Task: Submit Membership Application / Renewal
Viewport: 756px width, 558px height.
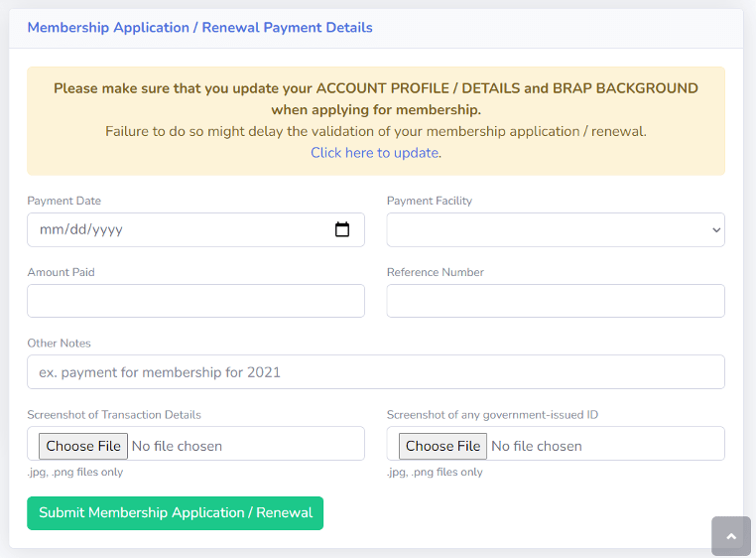Action: coord(175,513)
